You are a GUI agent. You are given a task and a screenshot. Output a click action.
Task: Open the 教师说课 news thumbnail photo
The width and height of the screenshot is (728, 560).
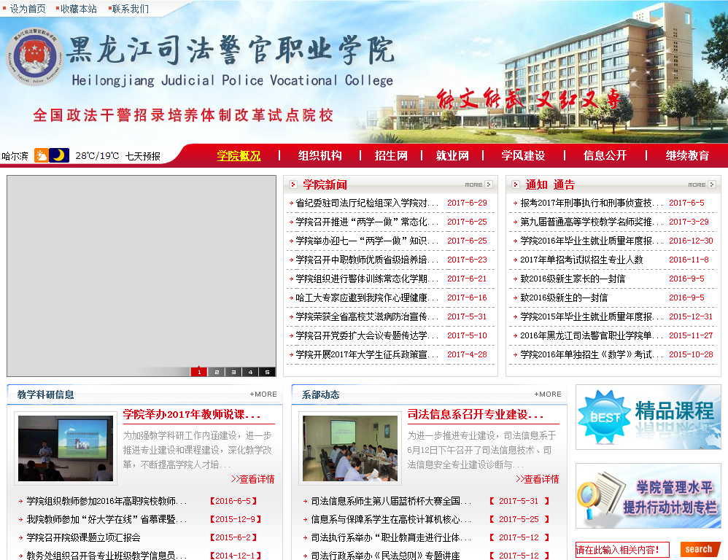[x=66, y=448]
